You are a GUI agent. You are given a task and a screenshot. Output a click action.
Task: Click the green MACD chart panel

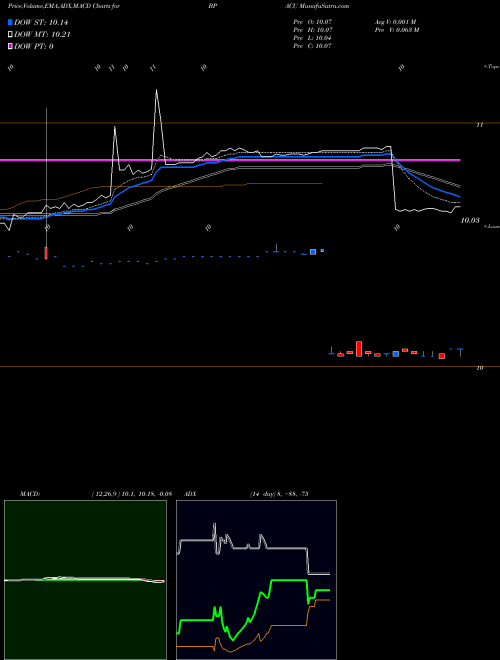pyautogui.click(x=85, y=580)
